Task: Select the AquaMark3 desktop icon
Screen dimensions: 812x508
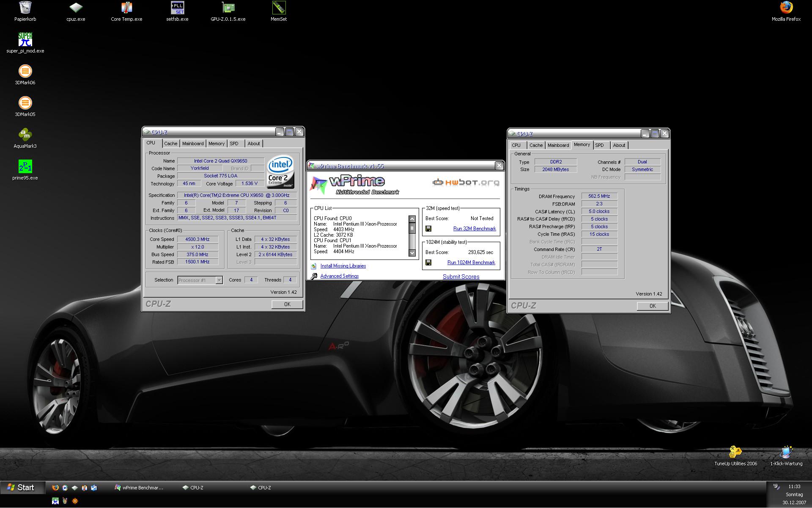Action: [x=25, y=138]
